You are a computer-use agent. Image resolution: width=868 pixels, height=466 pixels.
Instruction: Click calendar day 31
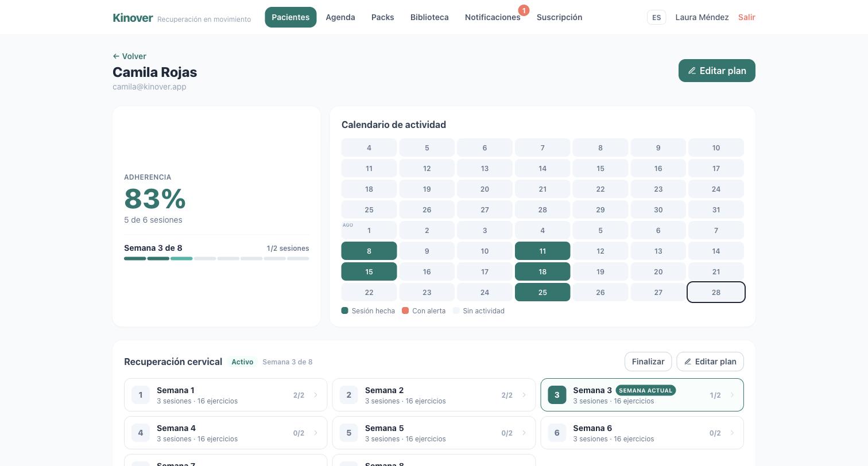click(716, 209)
